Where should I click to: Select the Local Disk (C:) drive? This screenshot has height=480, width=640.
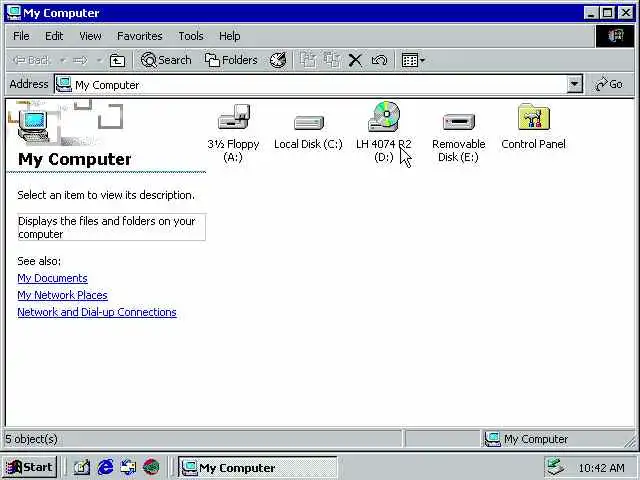[309, 122]
